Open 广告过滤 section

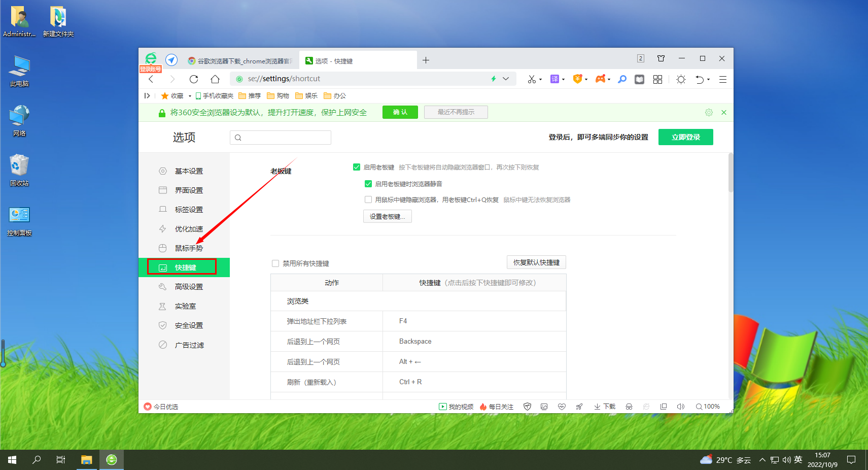tap(184, 345)
